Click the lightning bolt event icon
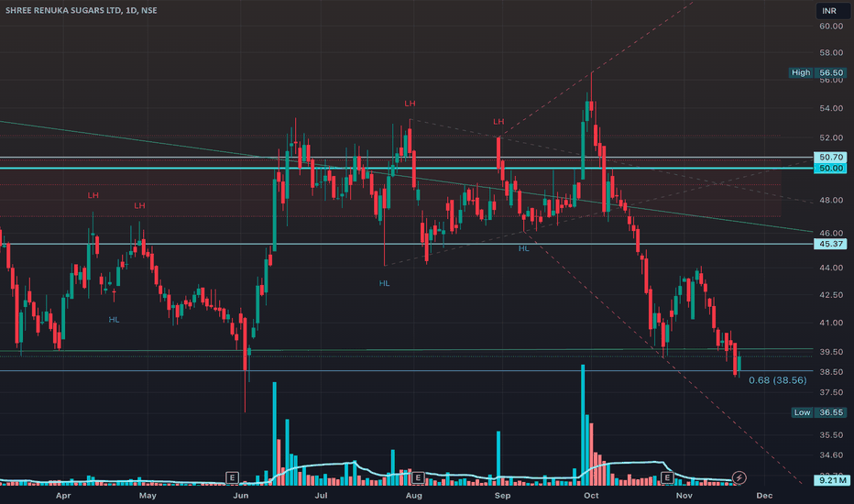This screenshot has height=504, width=854. coord(739,477)
